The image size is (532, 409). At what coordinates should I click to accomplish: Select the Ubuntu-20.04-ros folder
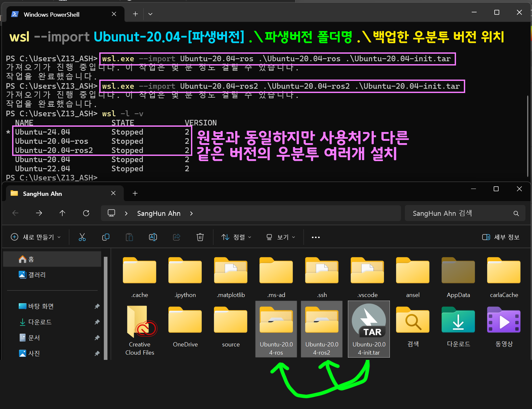(x=276, y=329)
